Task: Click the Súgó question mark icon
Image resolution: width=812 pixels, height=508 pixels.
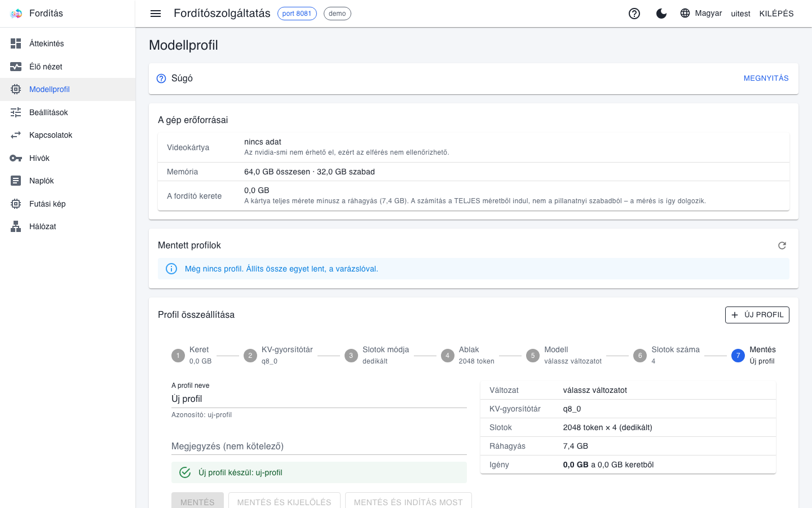Action: tap(161, 78)
